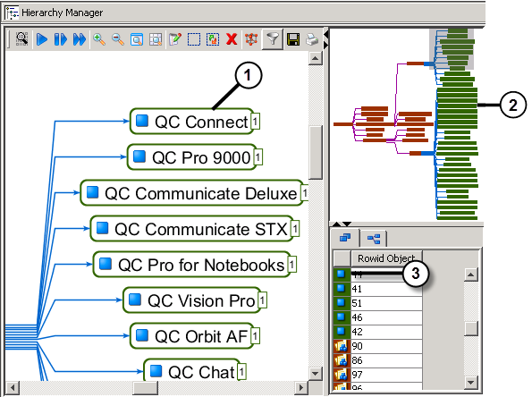Screen dimensions: 532x397
Task: Click the printer icon
Action: (312, 39)
